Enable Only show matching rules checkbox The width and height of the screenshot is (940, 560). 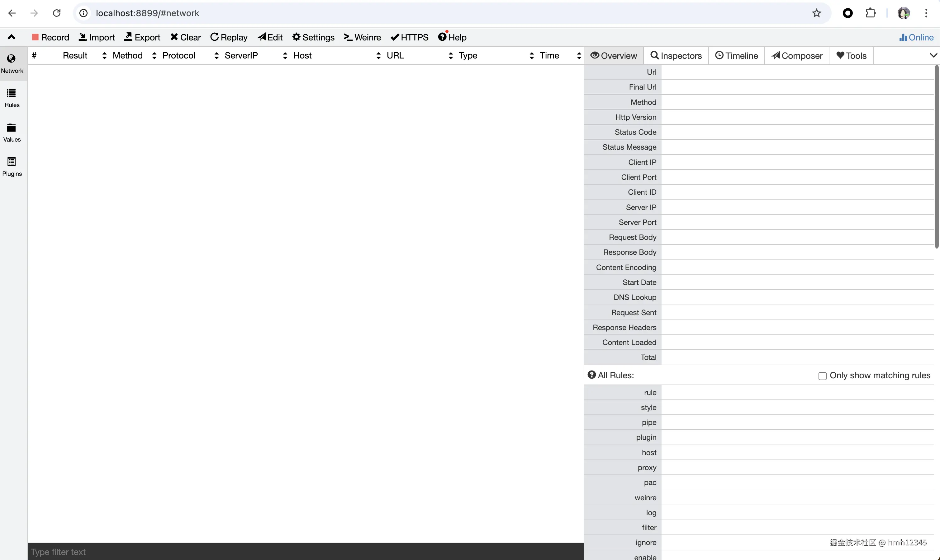tap(822, 376)
